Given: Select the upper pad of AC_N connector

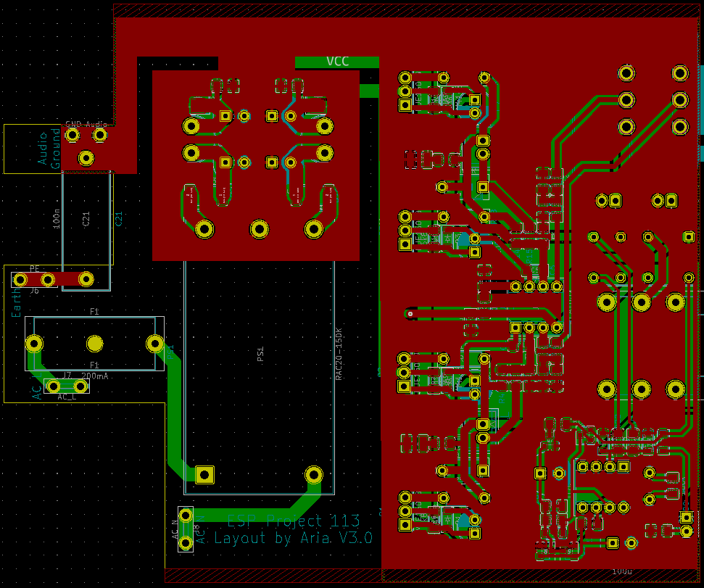Looking at the screenshot, I should tap(186, 515).
